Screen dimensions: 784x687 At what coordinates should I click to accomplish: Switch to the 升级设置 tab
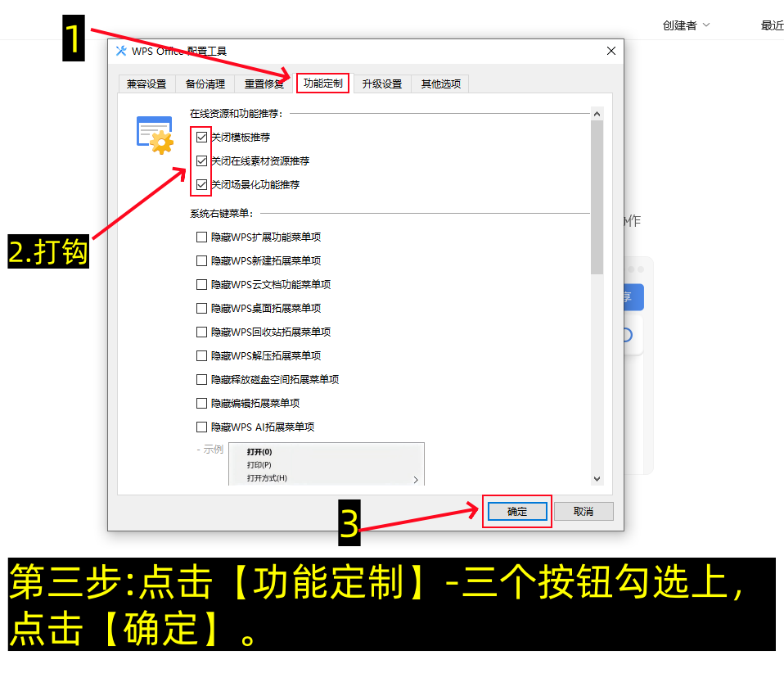pyautogui.click(x=381, y=83)
